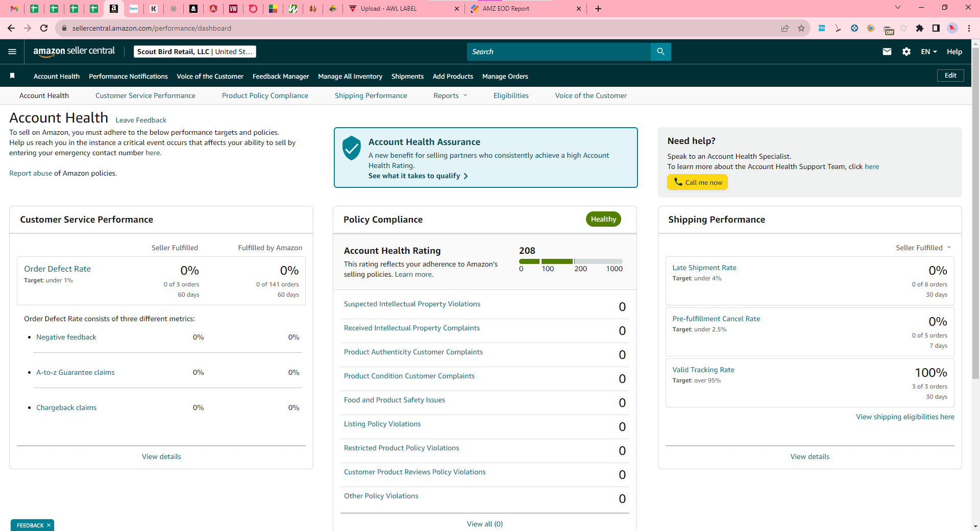Open the hamburger navigation menu

12,52
